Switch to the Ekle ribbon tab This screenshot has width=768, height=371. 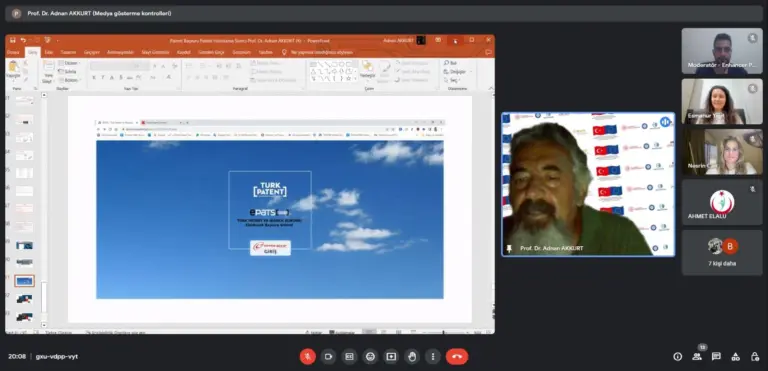click(x=48, y=52)
